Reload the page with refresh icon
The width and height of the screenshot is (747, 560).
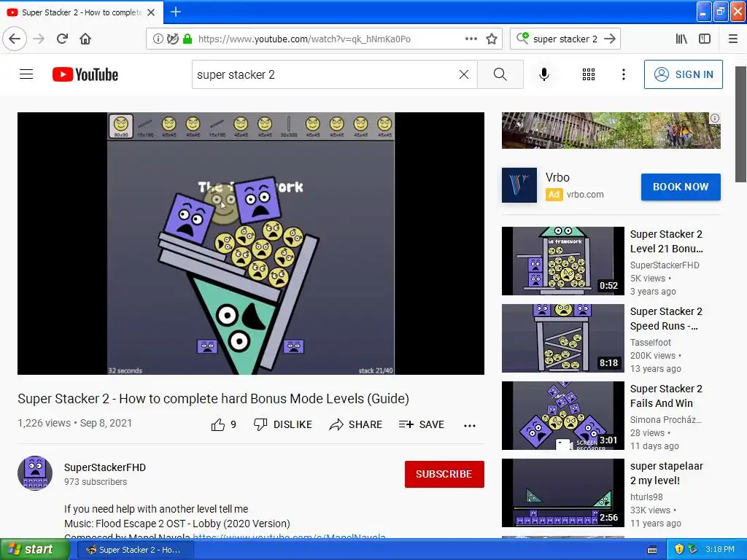(62, 39)
